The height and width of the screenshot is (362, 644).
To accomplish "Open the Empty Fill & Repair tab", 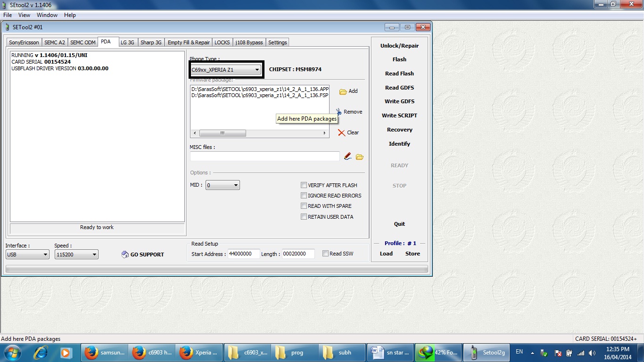I will click(x=189, y=42).
